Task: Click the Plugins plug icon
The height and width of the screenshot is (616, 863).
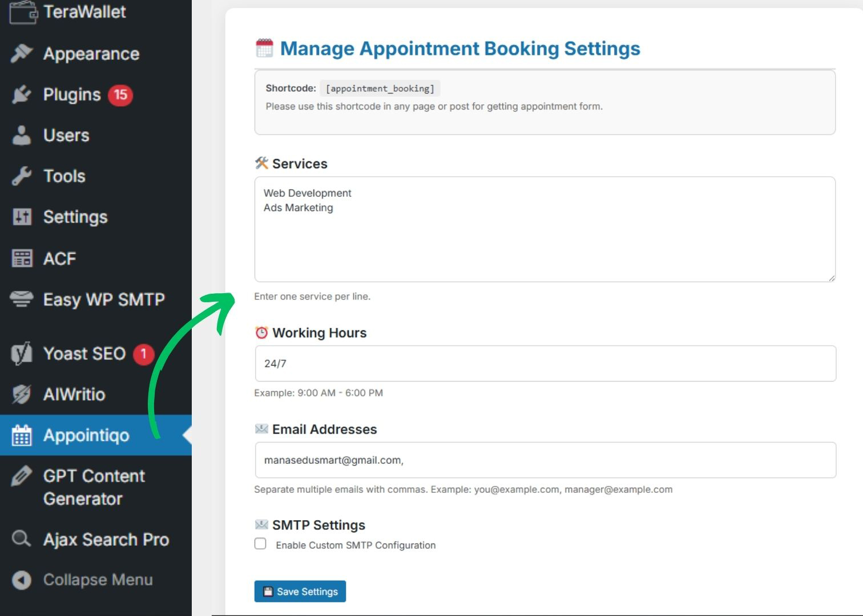Action: click(22, 95)
